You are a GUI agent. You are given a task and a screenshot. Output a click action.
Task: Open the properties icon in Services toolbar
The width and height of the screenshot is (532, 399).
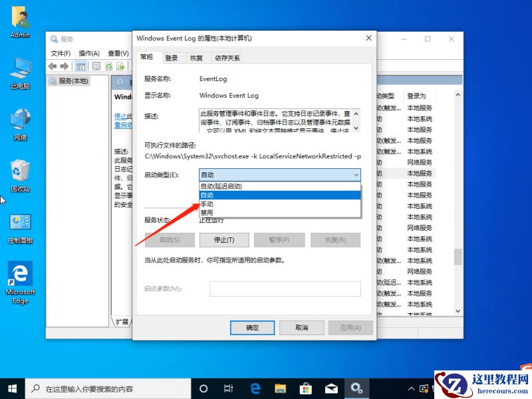(96, 66)
